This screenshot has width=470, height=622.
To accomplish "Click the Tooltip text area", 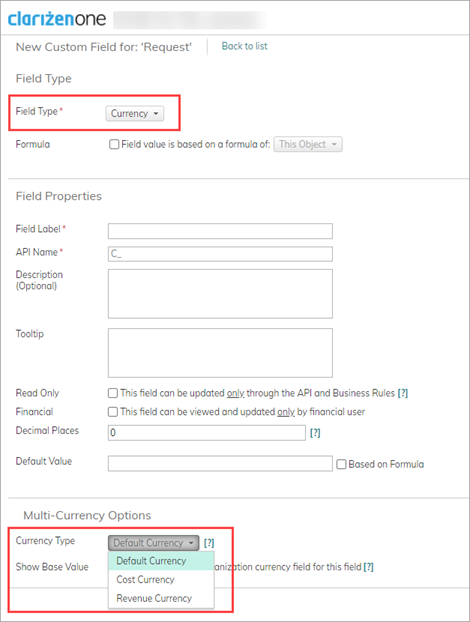I will [220, 353].
